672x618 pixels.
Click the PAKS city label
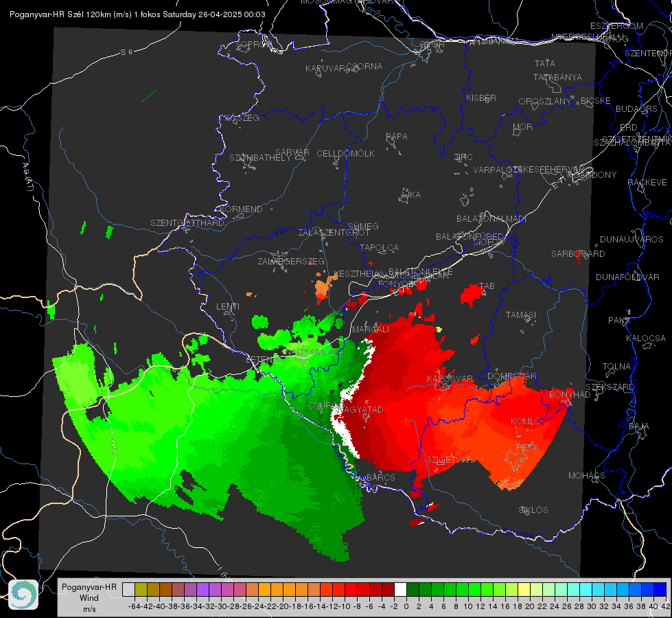coord(619,320)
